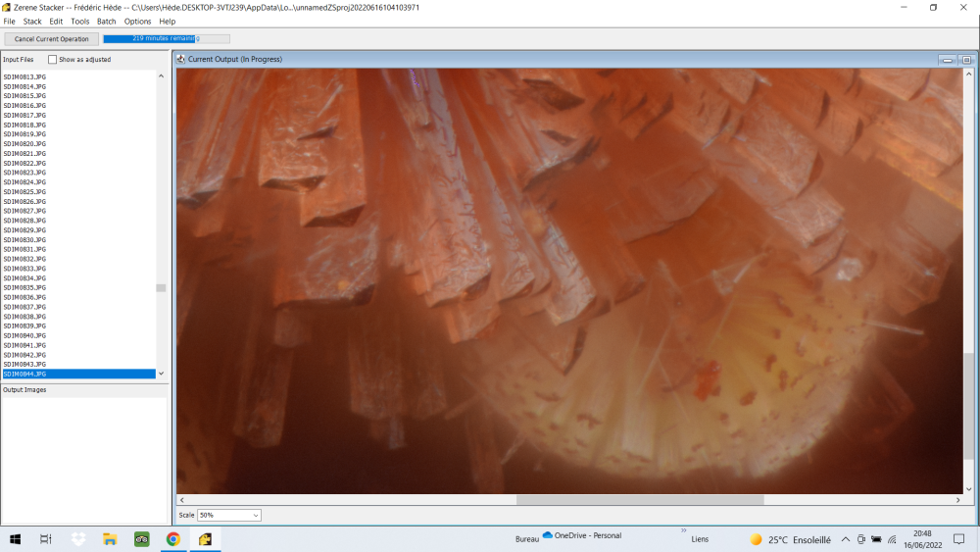The height and width of the screenshot is (552, 980).
Task: Open Dropbox from the taskbar
Action: (x=78, y=539)
